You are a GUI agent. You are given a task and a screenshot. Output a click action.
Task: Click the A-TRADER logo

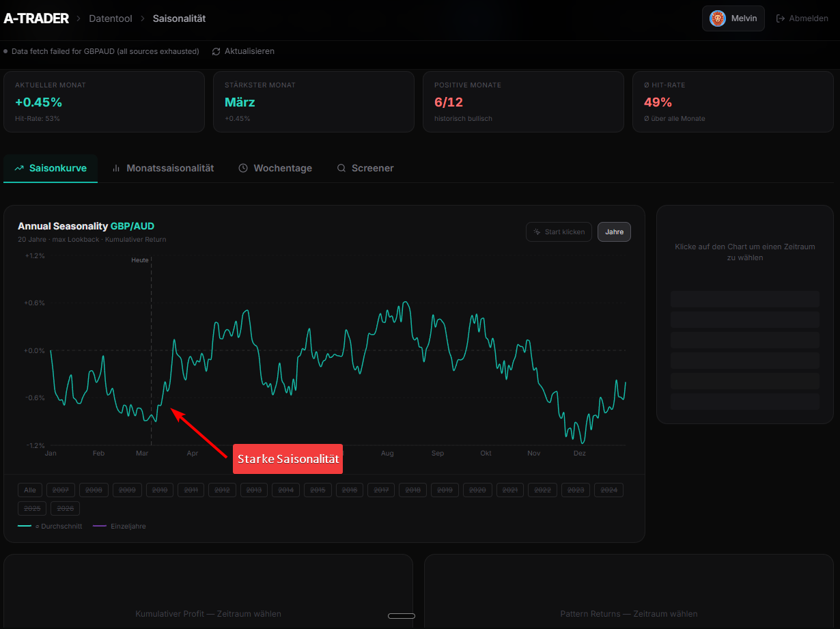[36, 18]
